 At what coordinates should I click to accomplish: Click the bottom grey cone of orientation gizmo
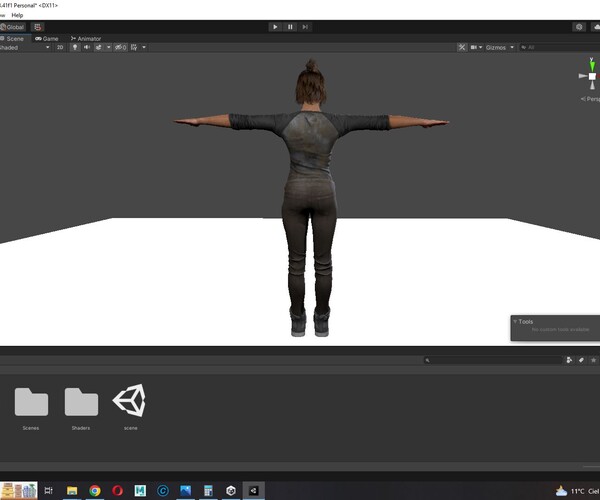592,85
